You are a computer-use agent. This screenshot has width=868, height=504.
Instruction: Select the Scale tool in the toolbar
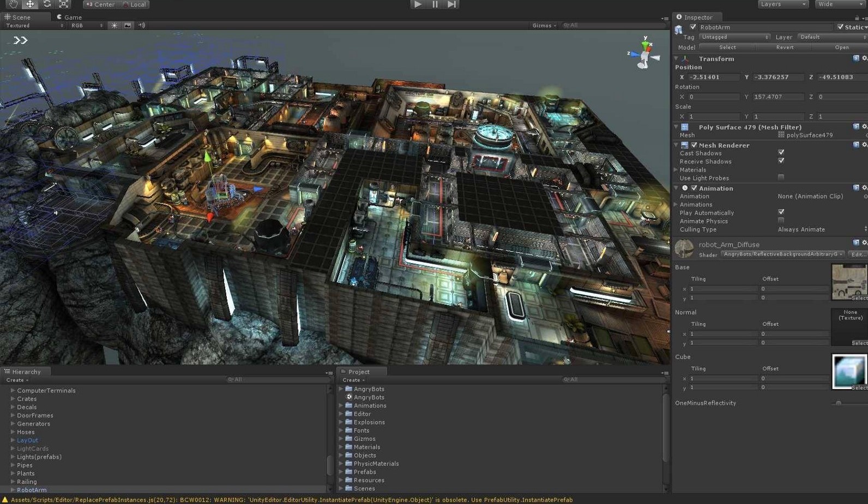click(64, 4)
